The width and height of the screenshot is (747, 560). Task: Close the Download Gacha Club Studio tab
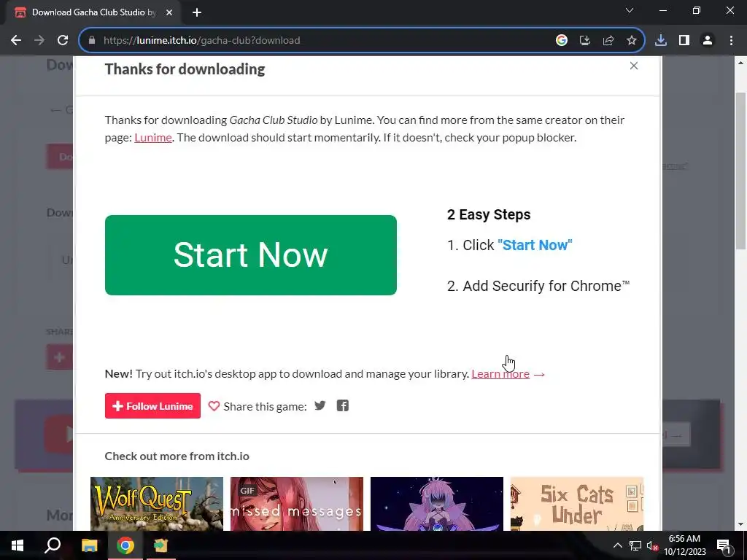point(169,12)
